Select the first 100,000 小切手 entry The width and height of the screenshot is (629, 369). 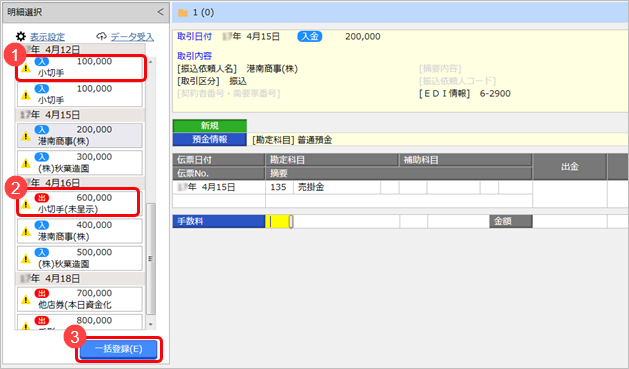[80, 67]
